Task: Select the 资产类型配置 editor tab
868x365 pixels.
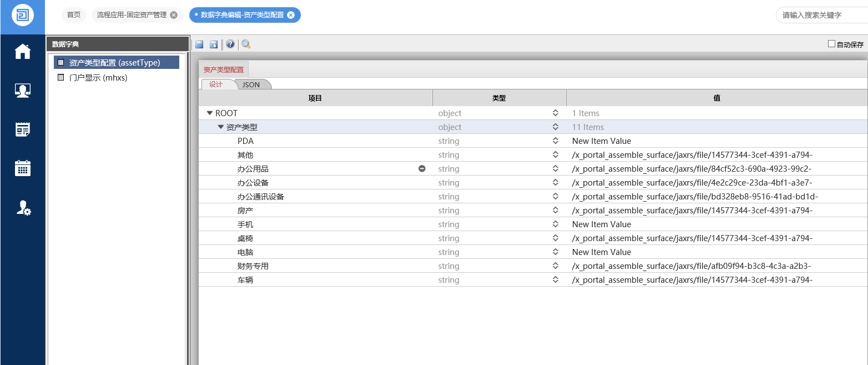Action: (x=224, y=69)
